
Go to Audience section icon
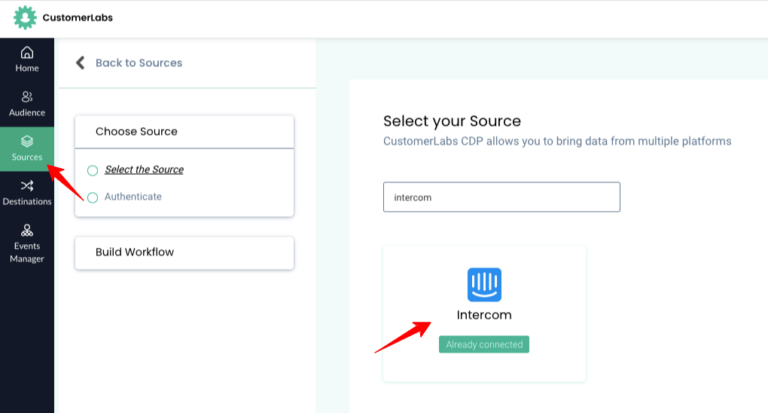27,97
